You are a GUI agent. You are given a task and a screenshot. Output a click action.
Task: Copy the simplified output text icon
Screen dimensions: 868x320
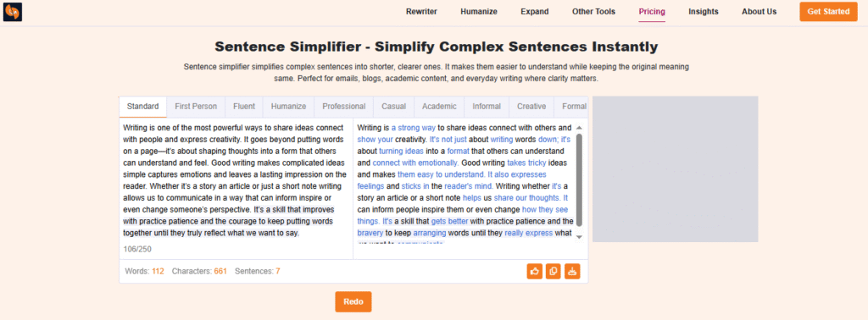[553, 272]
